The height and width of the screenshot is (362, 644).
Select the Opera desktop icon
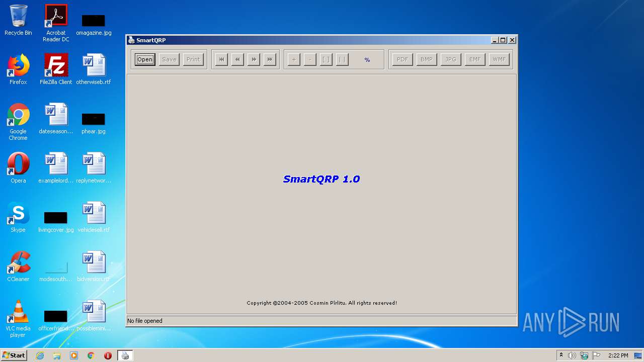(x=18, y=168)
